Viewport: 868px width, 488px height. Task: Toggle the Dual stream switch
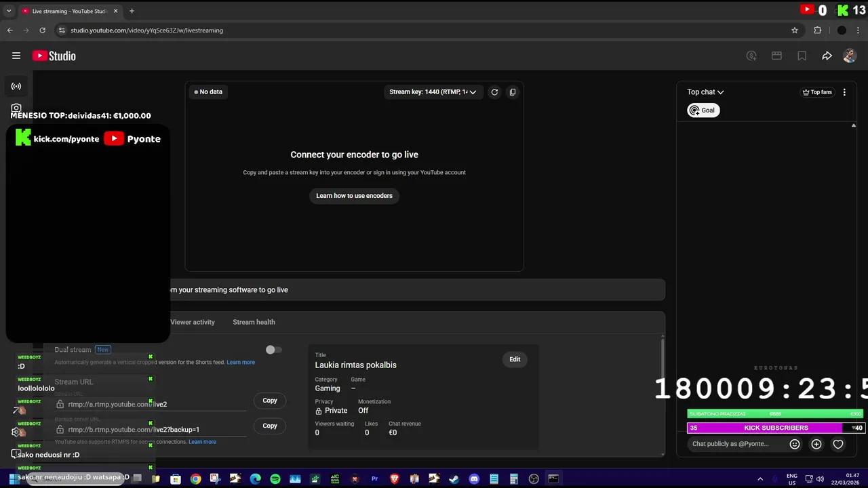(273, 350)
